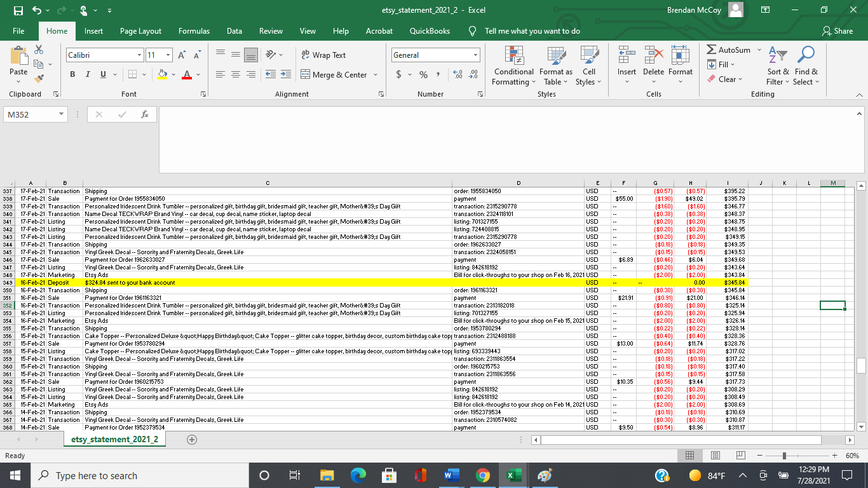Switch to the Formulas tab
868x488 pixels.
pos(194,31)
